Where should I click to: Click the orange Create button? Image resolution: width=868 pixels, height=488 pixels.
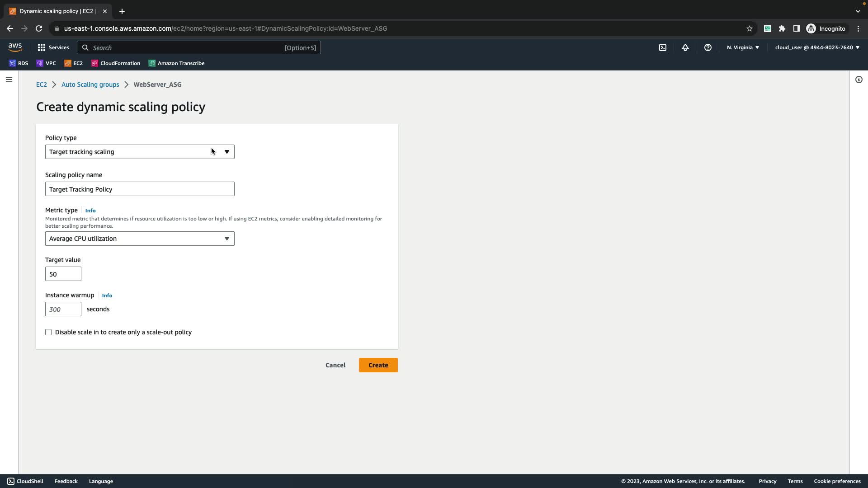(378, 365)
